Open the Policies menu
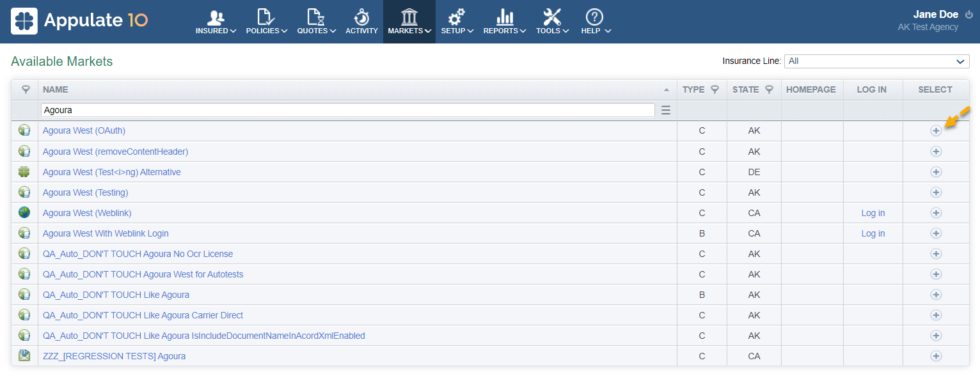 tap(266, 22)
